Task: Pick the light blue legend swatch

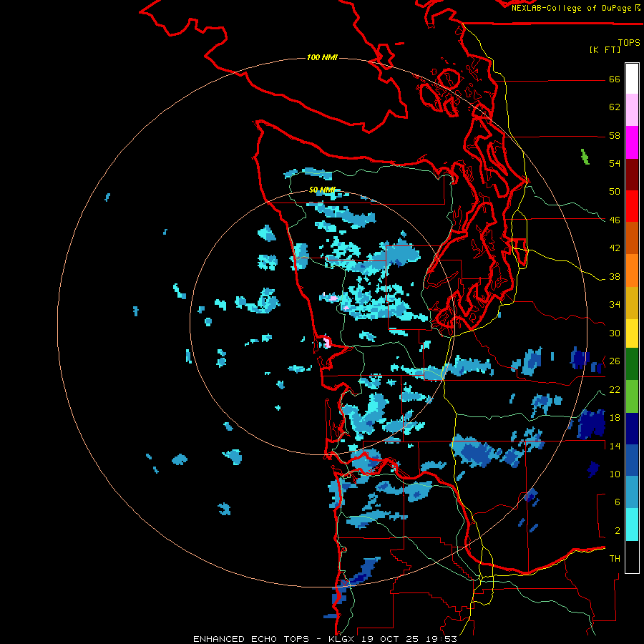Action: click(x=632, y=492)
